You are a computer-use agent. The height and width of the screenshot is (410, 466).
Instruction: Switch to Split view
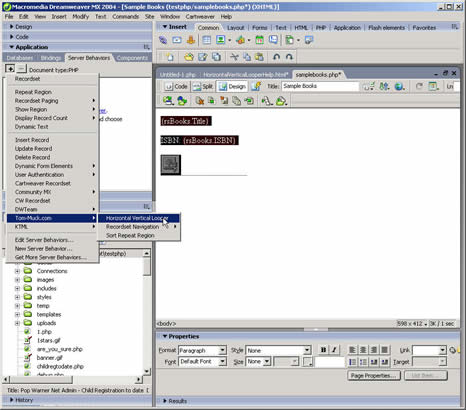click(x=203, y=87)
